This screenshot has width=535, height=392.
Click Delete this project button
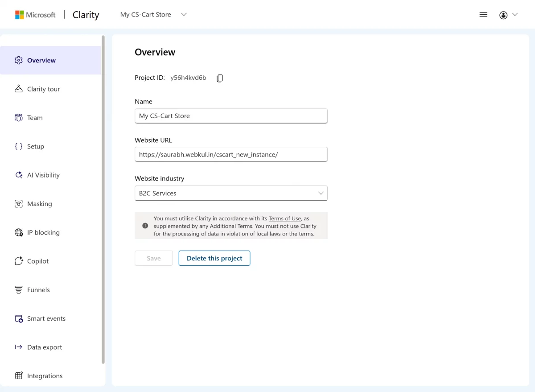[214, 258]
